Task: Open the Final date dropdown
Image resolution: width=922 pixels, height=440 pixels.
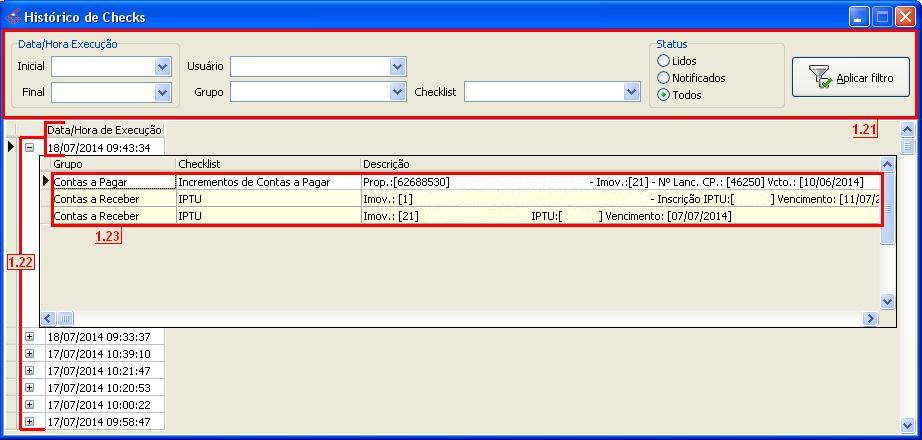Action: (x=163, y=92)
